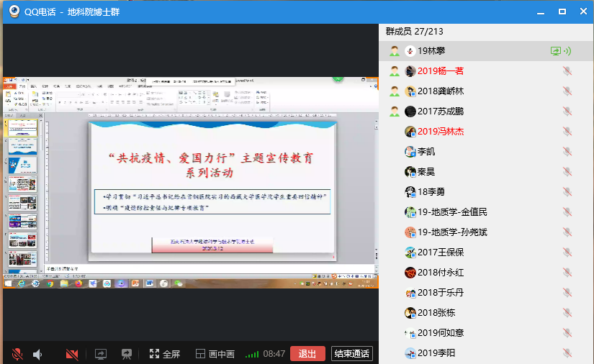Click the avatar of 2018付永红
This screenshot has width=594, height=364.
pos(410,273)
